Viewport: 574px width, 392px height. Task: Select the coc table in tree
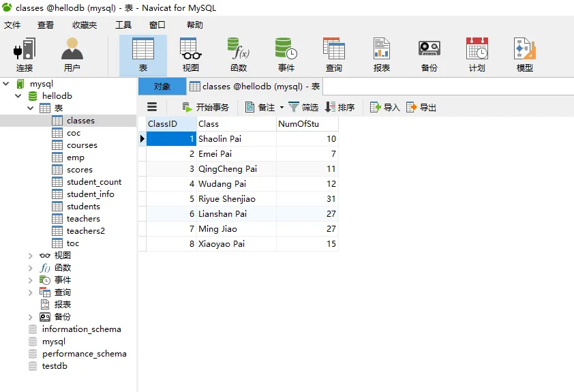(x=74, y=133)
